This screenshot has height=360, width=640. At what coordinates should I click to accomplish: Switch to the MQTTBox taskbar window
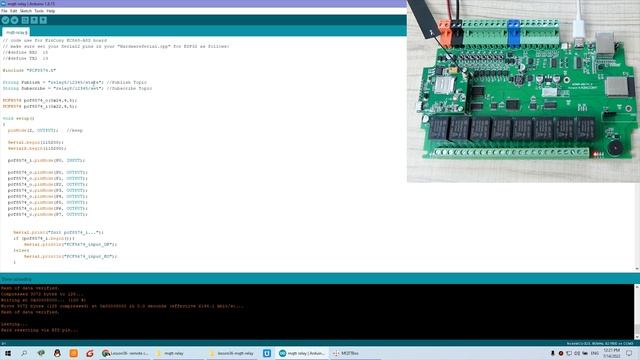[354, 353]
